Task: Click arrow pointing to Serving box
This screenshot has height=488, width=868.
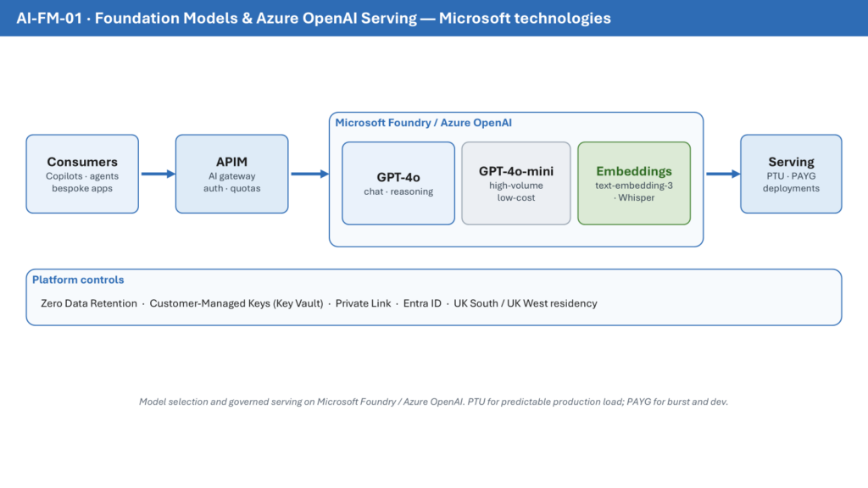Action: click(x=723, y=174)
